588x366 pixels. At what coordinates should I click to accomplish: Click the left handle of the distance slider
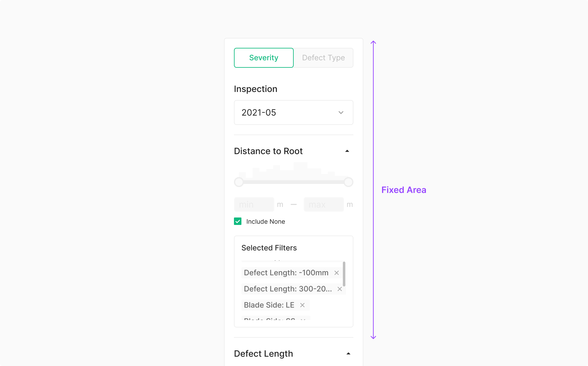(239, 182)
